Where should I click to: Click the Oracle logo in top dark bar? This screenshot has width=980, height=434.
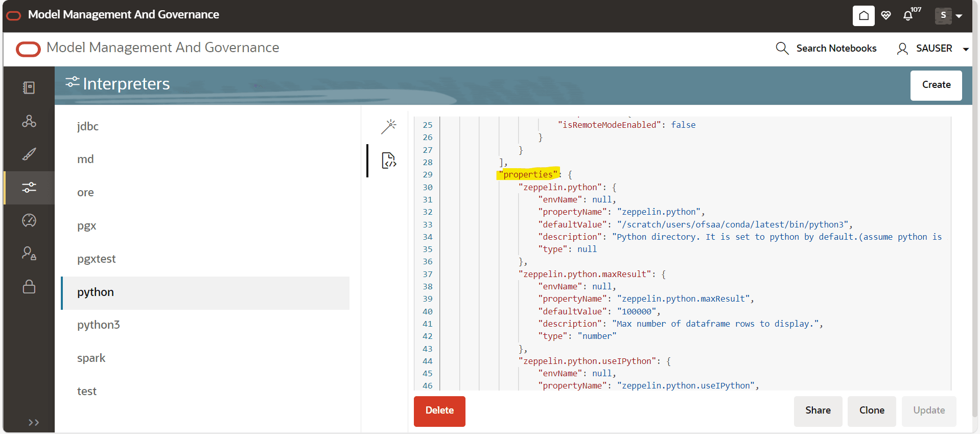[14, 16]
